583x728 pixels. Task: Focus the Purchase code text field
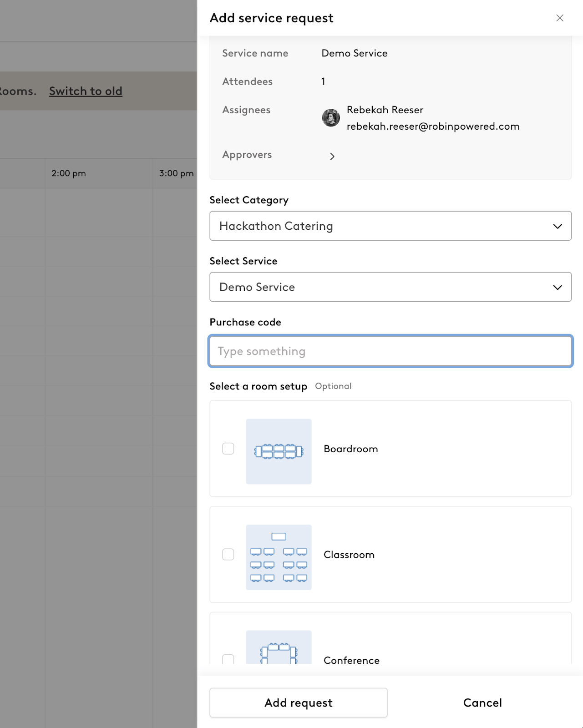390,351
